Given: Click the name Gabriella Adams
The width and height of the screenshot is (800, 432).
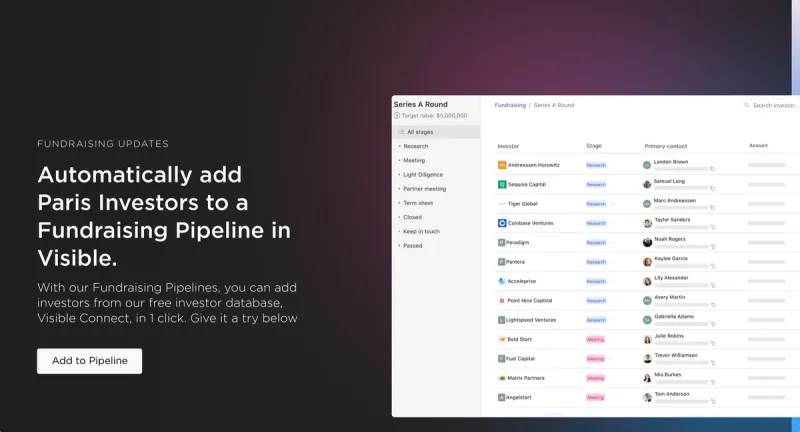Looking at the screenshot, I should pyautogui.click(x=674, y=317).
